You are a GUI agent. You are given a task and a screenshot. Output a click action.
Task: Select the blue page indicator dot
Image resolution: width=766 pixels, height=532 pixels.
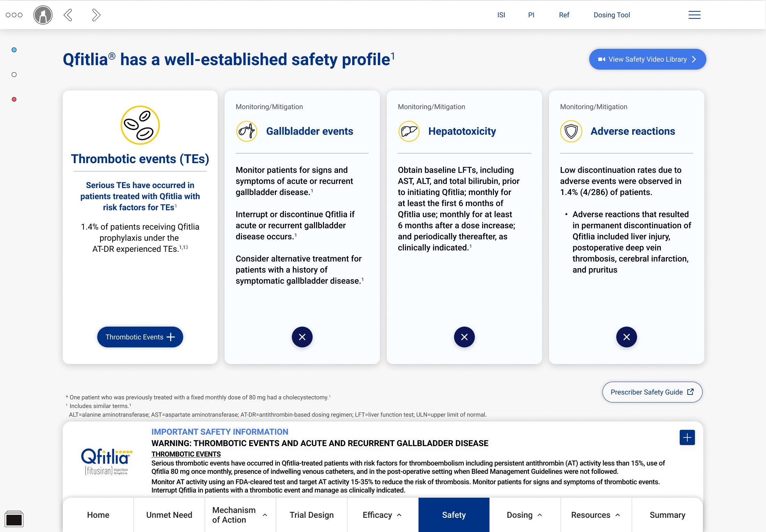pos(14,50)
